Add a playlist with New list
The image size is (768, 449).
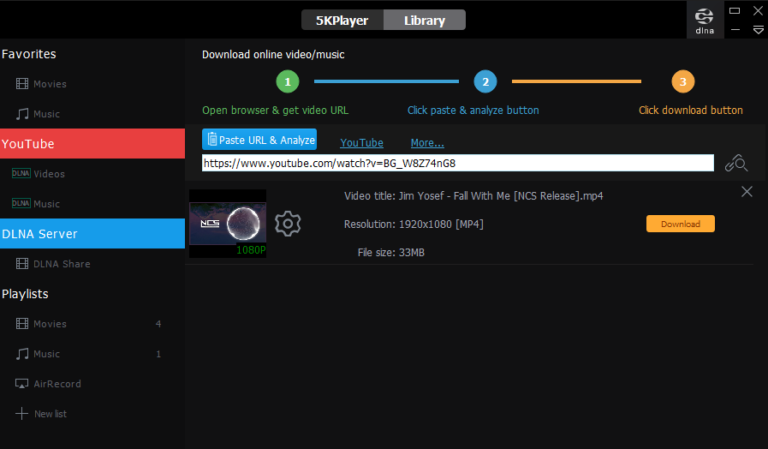click(x=48, y=414)
